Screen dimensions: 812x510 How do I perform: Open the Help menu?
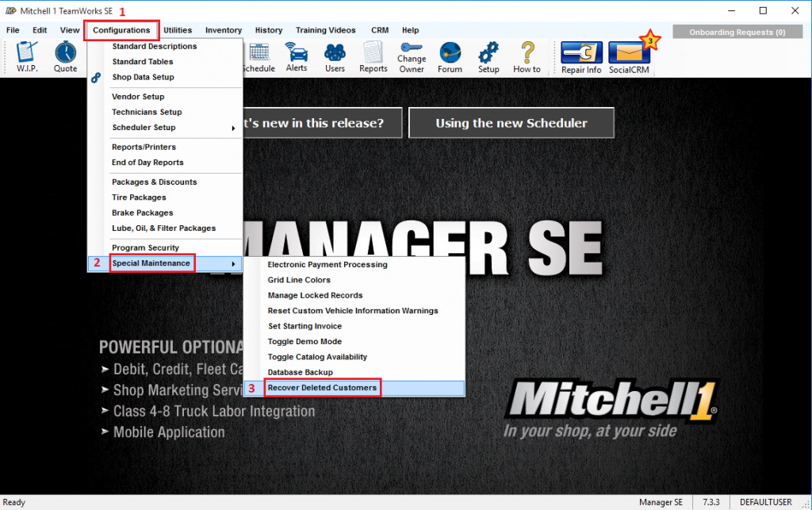click(x=410, y=30)
